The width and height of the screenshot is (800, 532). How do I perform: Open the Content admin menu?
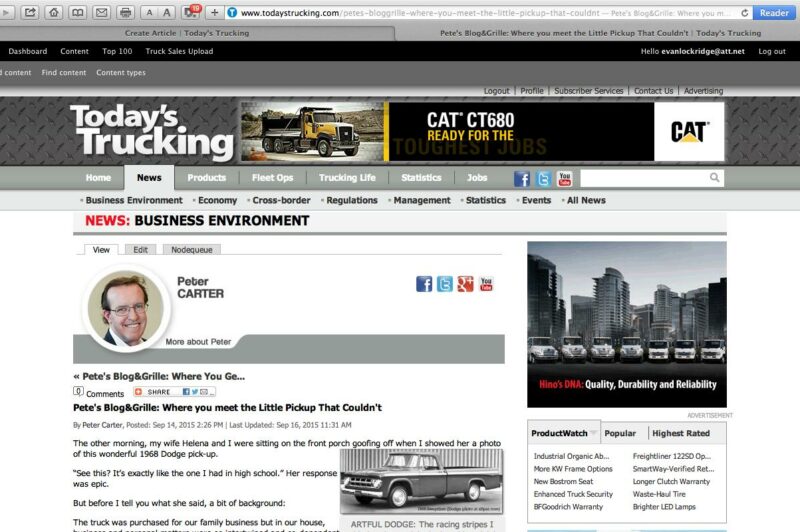click(74, 51)
